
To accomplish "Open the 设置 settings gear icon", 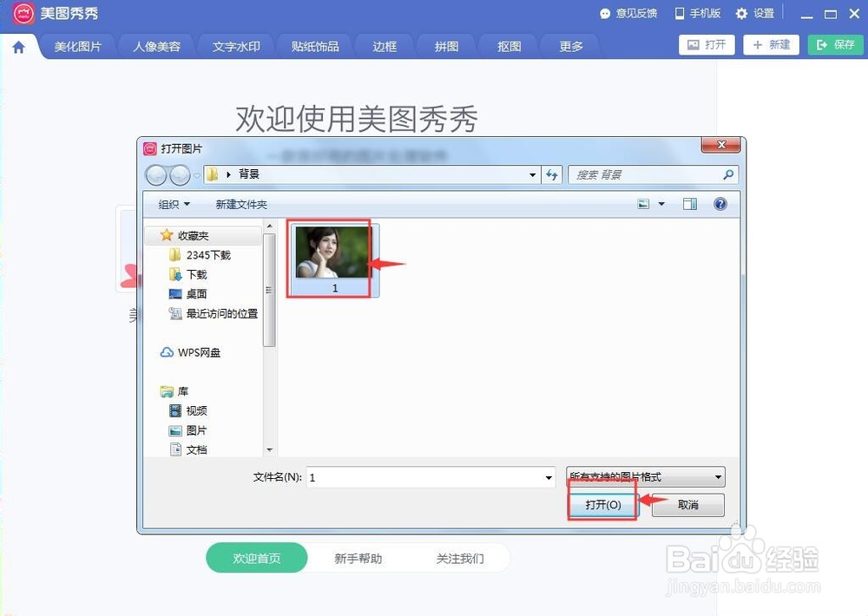I will click(x=742, y=13).
